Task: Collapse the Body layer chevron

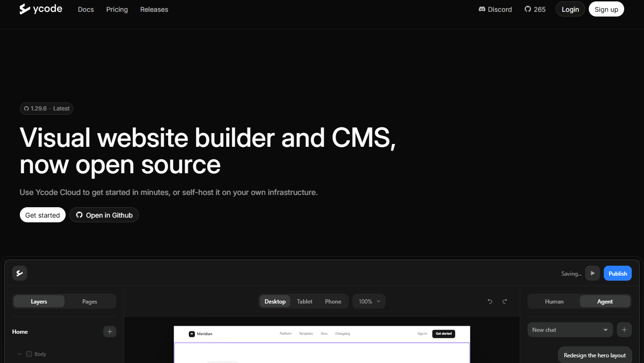Action: (x=19, y=354)
